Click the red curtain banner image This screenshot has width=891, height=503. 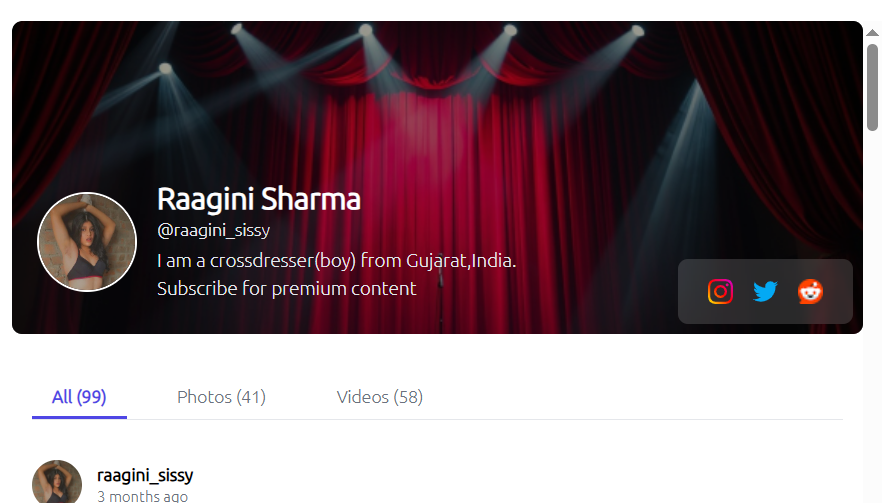click(x=438, y=114)
